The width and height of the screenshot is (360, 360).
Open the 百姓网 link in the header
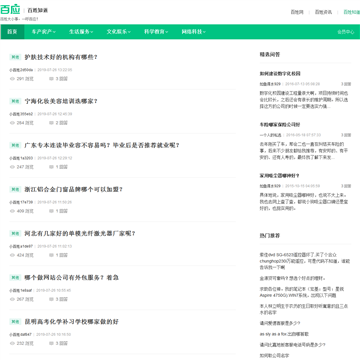coord(297,12)
